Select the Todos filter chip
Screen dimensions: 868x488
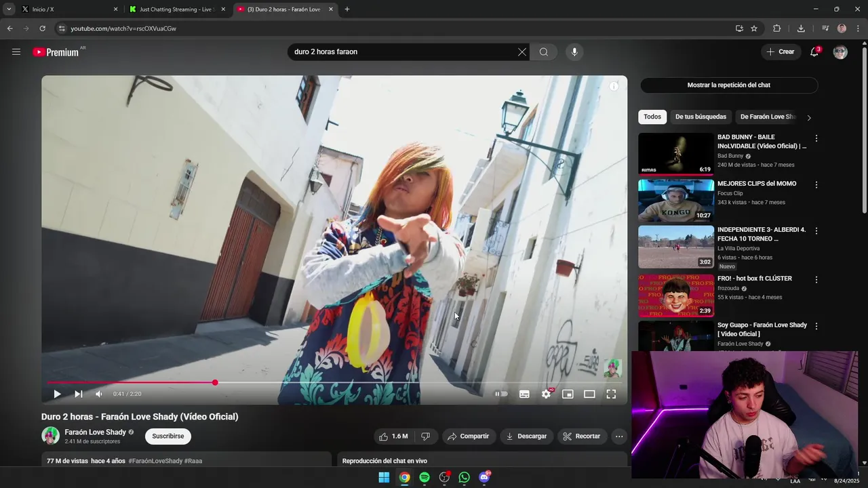652,117
